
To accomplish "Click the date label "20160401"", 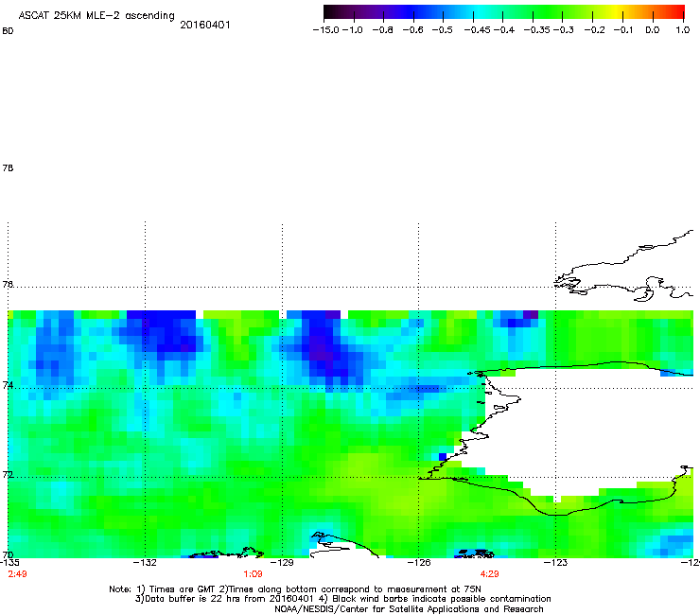I will click(x=205, y=25).
